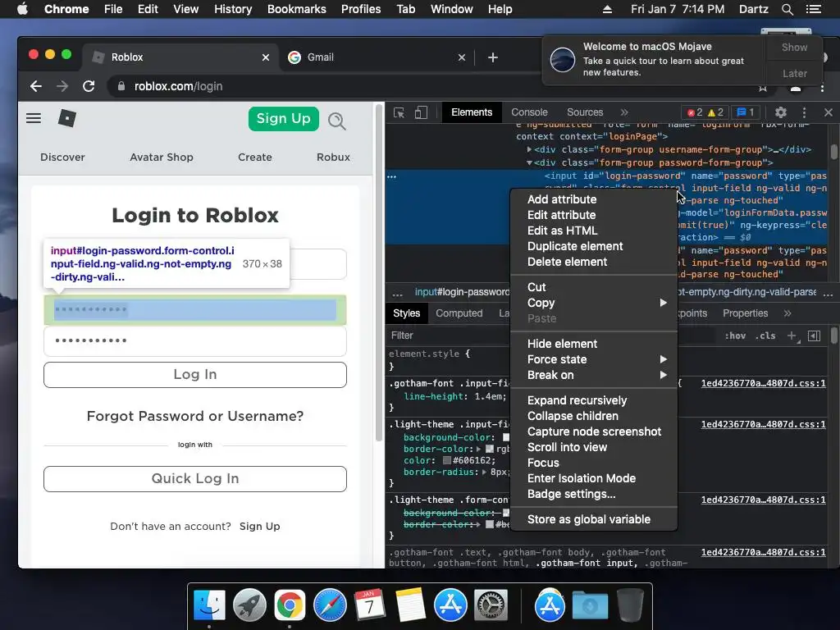Select Delete element in context menu
The image size is (840, 630).
tap(594, 262)
